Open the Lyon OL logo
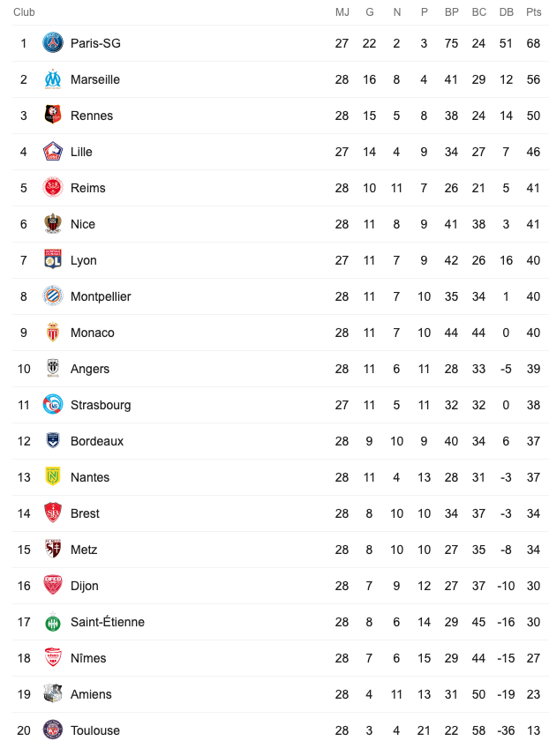The height and width of the screenshot is (756, 549). [53, 260]
